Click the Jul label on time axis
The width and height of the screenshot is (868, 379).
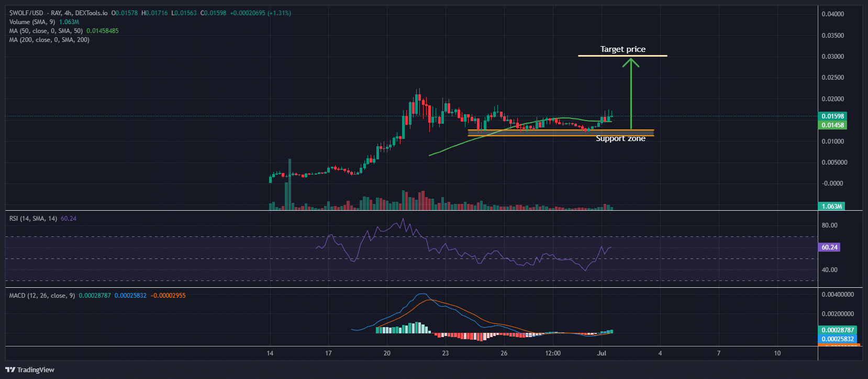(602, 353)
